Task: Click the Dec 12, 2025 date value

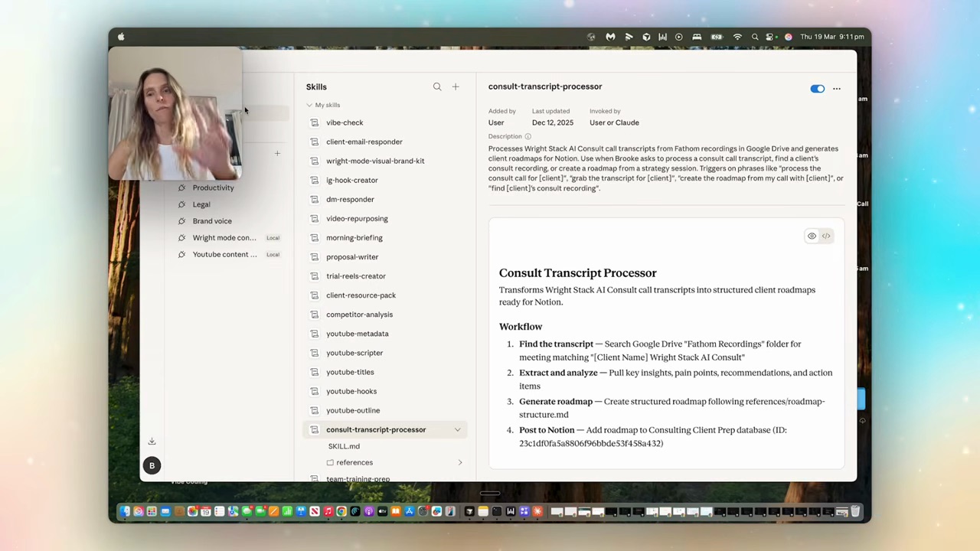Action: pos(553,122)
